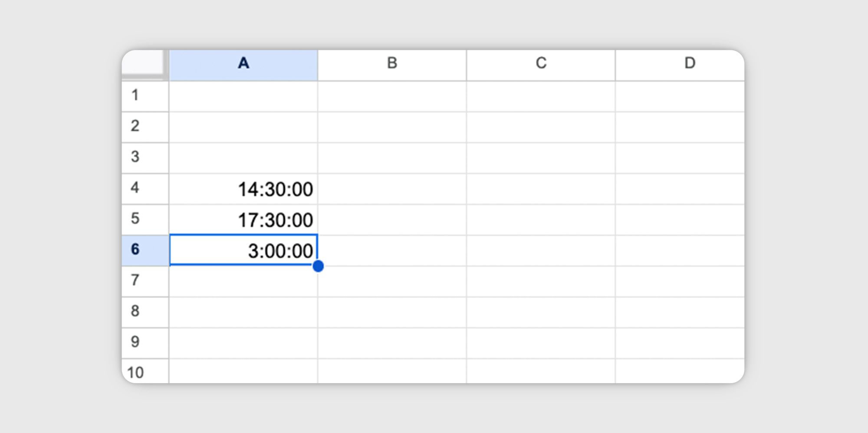Screen dimensions: 868x433
Task: Select row 5 by clicking its number
Action: pos(136,220)
